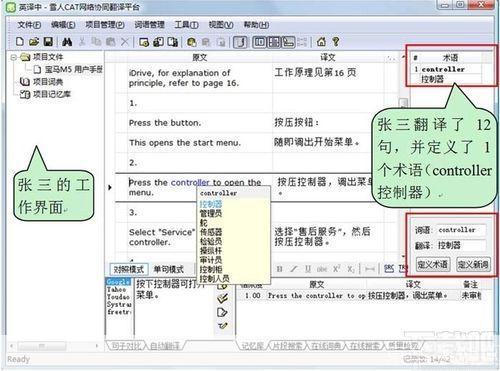Click the checkmark pencil icon beside auto translation

pos(223,298)
